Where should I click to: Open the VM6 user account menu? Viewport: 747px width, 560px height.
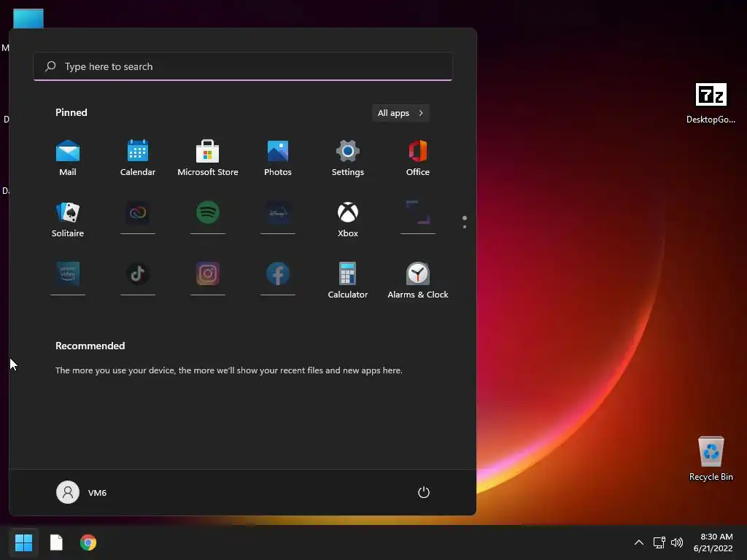[82, 492]
